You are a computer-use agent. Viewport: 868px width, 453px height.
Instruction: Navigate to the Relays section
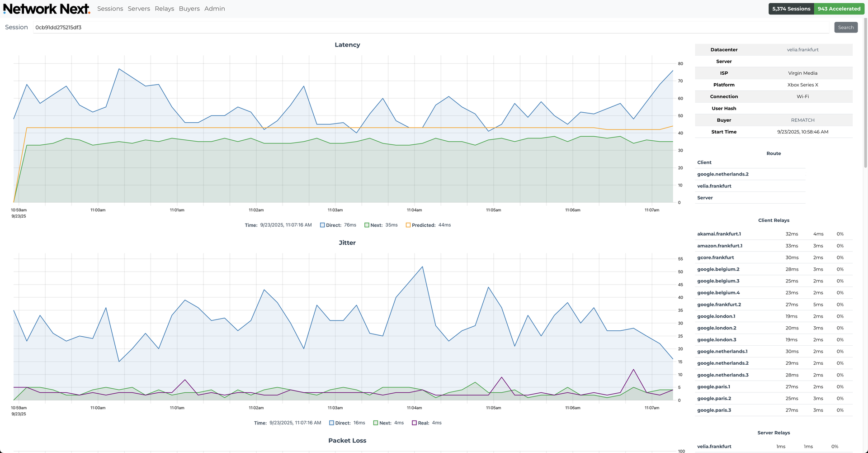[x=164, y=8]
